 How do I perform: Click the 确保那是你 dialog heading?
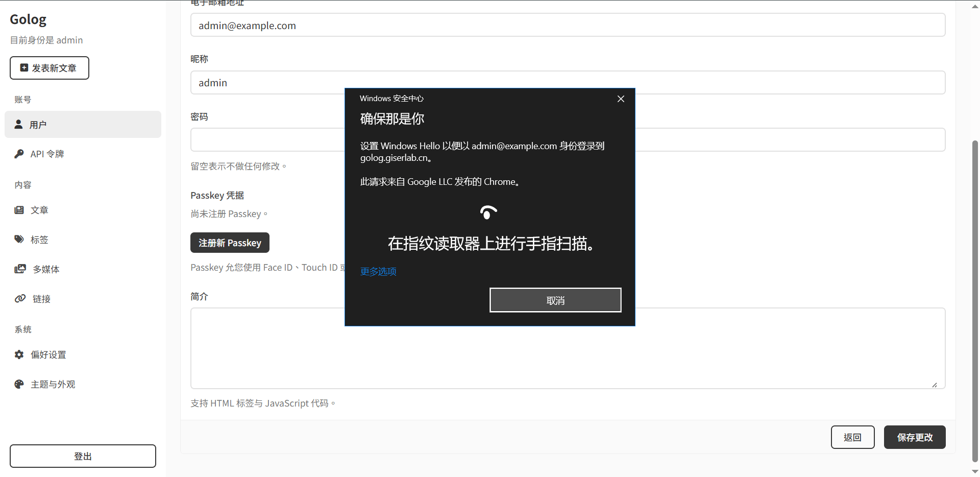pos(392,118)
